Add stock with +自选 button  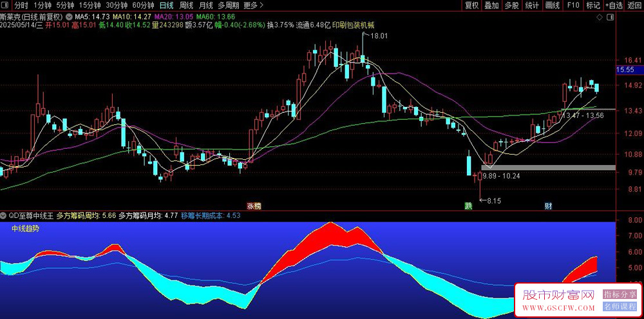614,5
